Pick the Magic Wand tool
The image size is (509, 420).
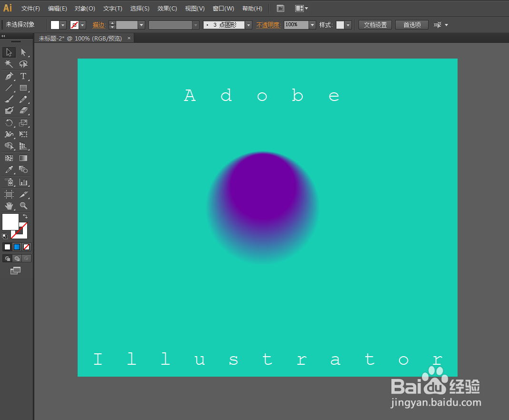coord(9,64)
